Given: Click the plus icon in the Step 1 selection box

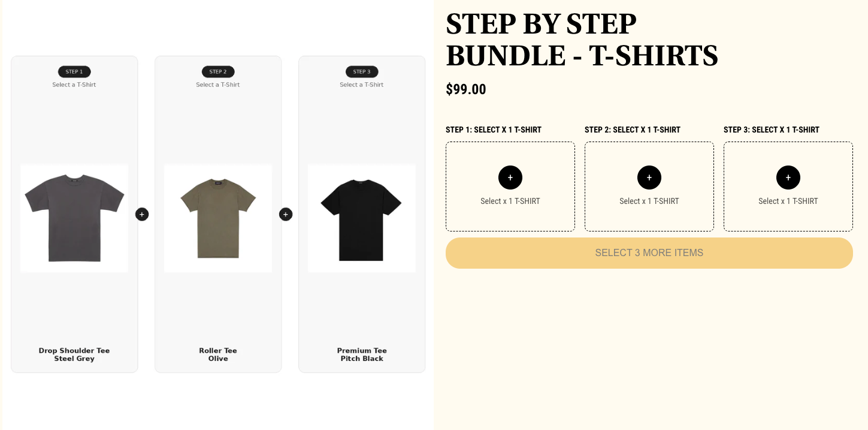Looking at the screenshot, I should click(510, 178).
